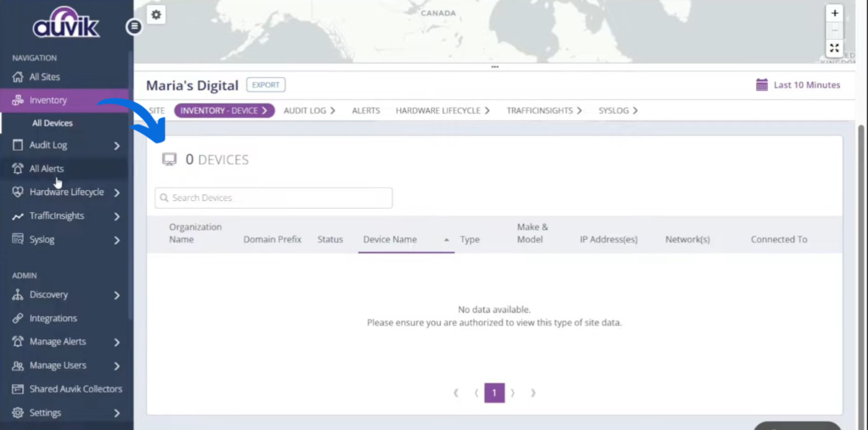This screenshot has width=868, height=430.
Task: Click the Integrations link icon
Action: coord(18,318)
